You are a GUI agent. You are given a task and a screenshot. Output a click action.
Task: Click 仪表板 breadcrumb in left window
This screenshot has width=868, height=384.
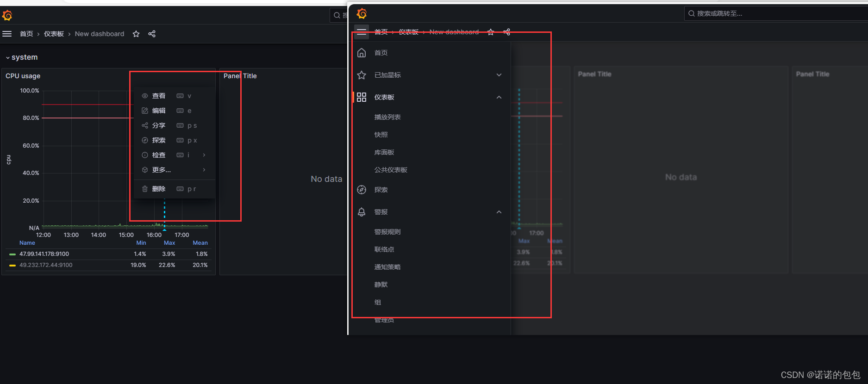[x=54, y=34]
